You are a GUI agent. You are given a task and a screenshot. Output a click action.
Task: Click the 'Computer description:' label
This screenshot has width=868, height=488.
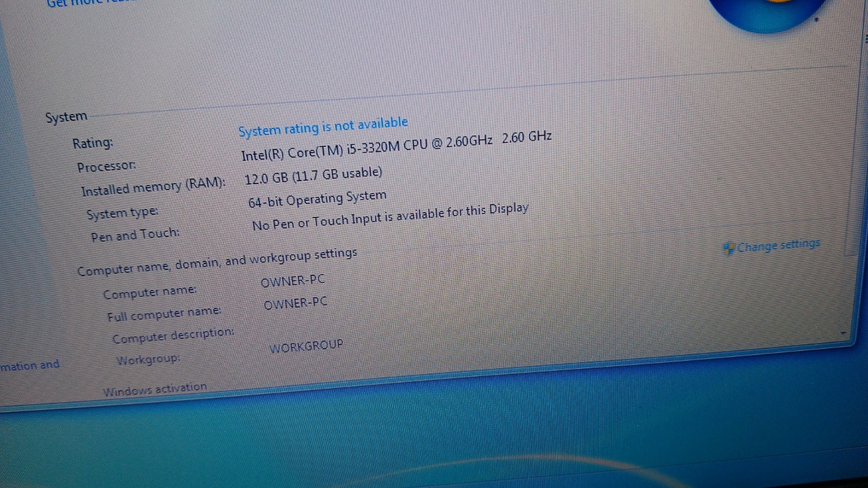point(173,336)
